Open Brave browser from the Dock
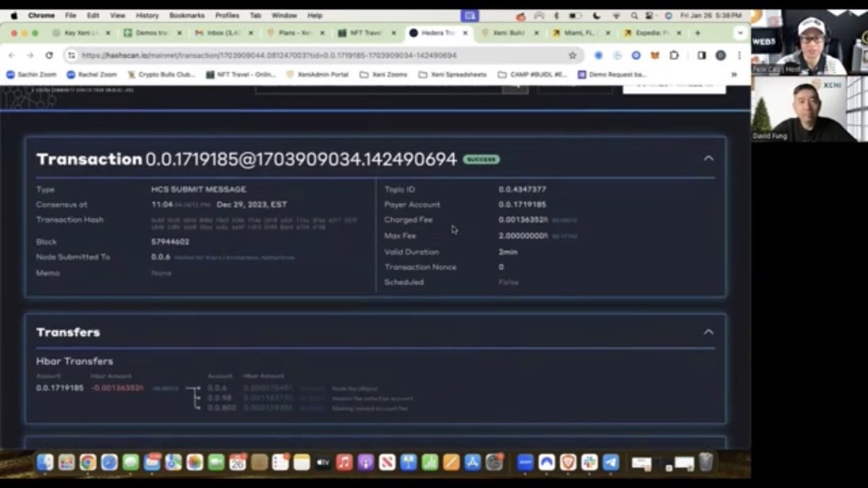Image resolution: width=868 pixels, height=488 pixels. tap(568, 462)
